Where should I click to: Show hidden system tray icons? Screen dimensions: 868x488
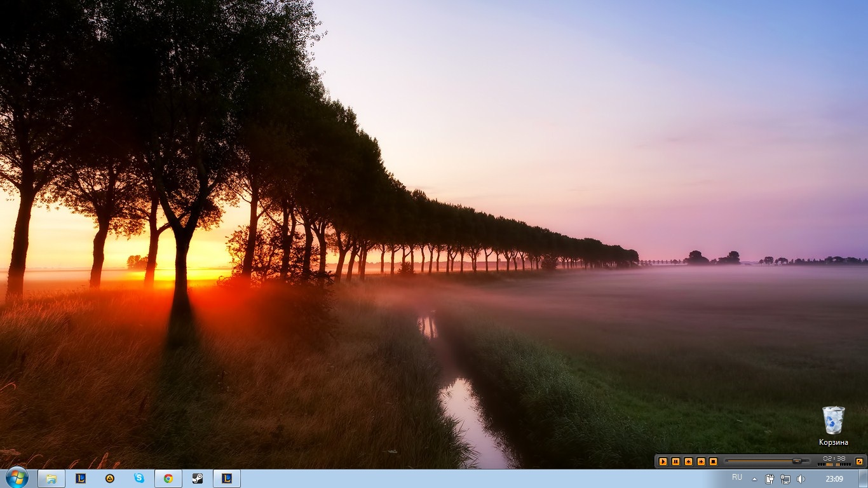[x=754, y=479]
